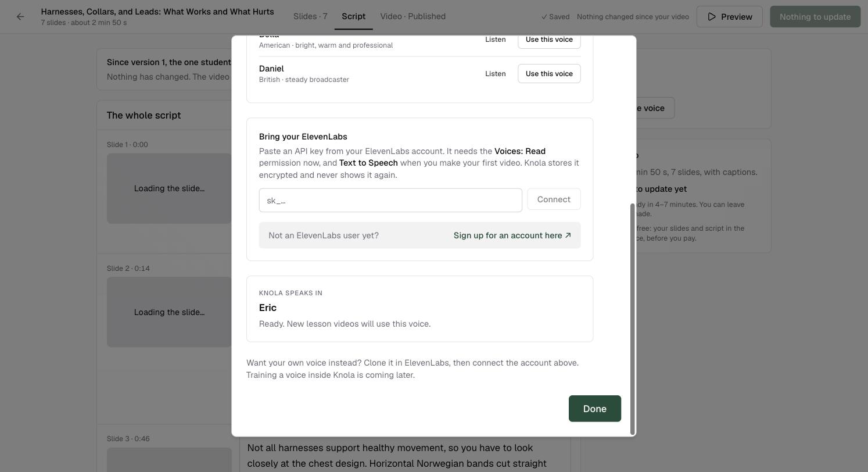
Task: Click the voice dialog scrollbar
Action: click(633, 319)
